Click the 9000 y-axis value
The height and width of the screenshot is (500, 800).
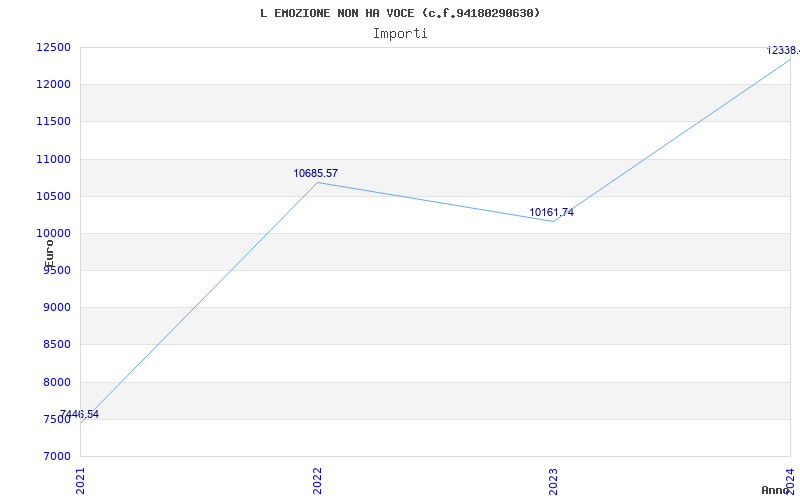click(x=56, y=308)
